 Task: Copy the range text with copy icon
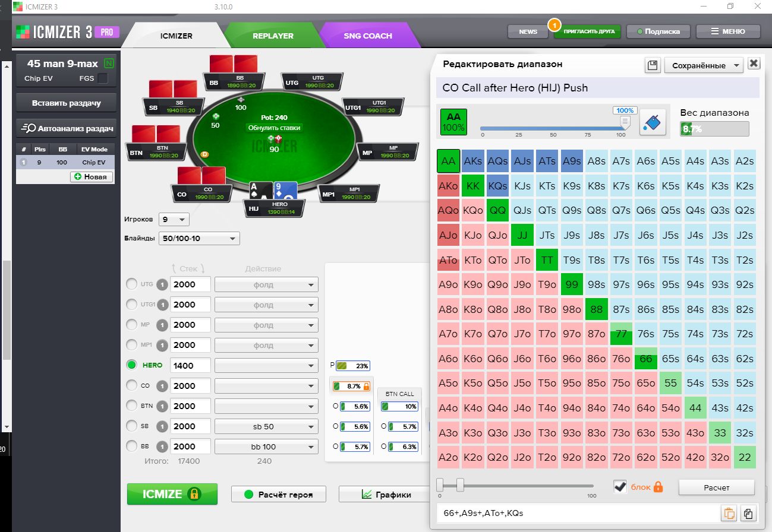748,513
